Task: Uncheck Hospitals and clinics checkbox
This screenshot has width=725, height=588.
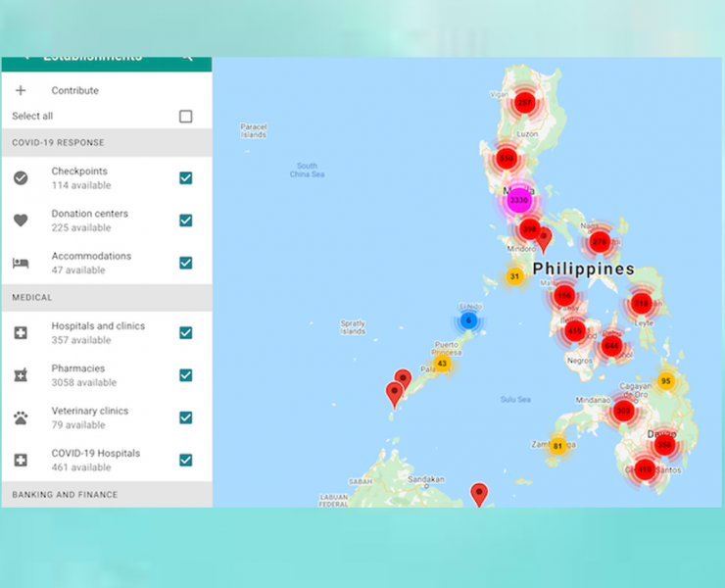Action: point(186,332)
